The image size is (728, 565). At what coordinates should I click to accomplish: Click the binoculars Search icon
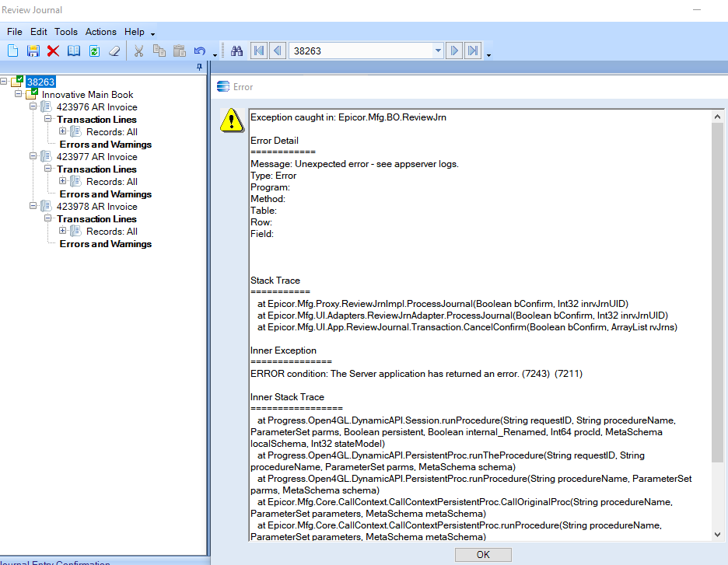[x=236, y=51]
